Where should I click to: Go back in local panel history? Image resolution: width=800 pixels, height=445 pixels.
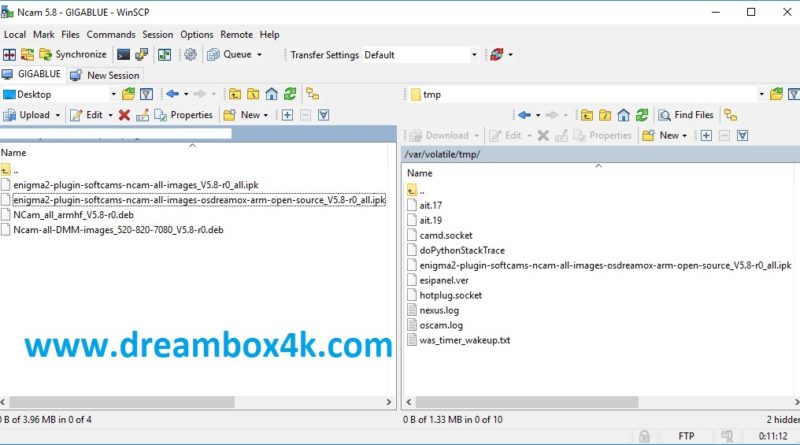[172, 94]
